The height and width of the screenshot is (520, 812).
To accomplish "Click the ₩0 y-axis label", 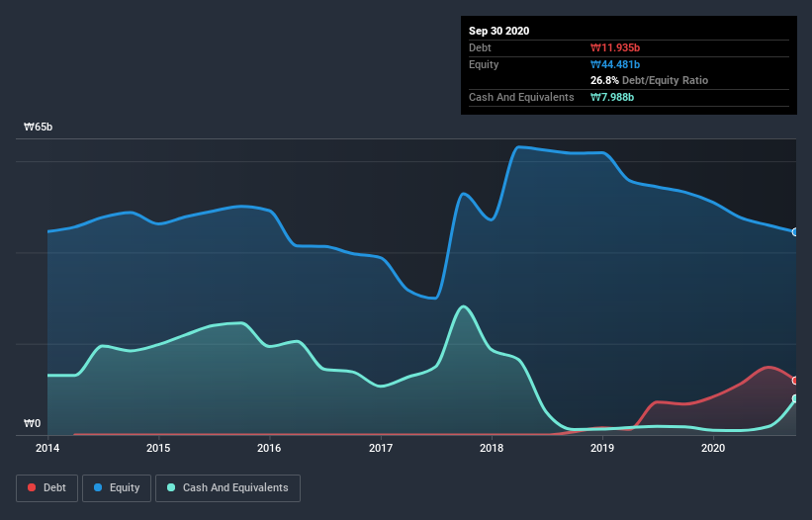I will coord(32,423).
